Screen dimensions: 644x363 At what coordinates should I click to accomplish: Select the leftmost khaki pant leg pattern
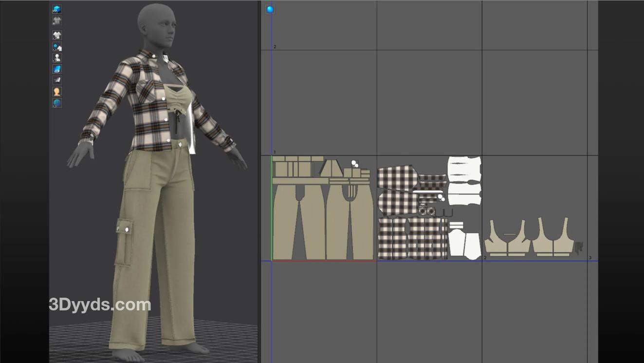tap(285, 222)
